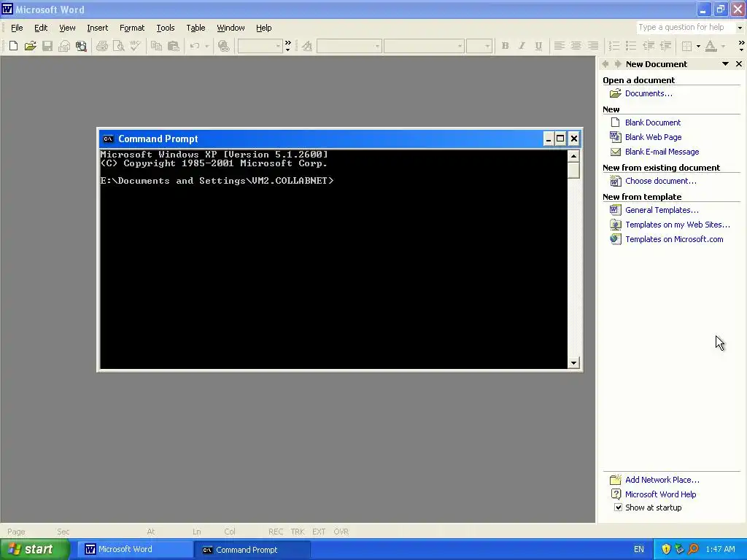Click the Windows Start button

[x=35, y=550]
